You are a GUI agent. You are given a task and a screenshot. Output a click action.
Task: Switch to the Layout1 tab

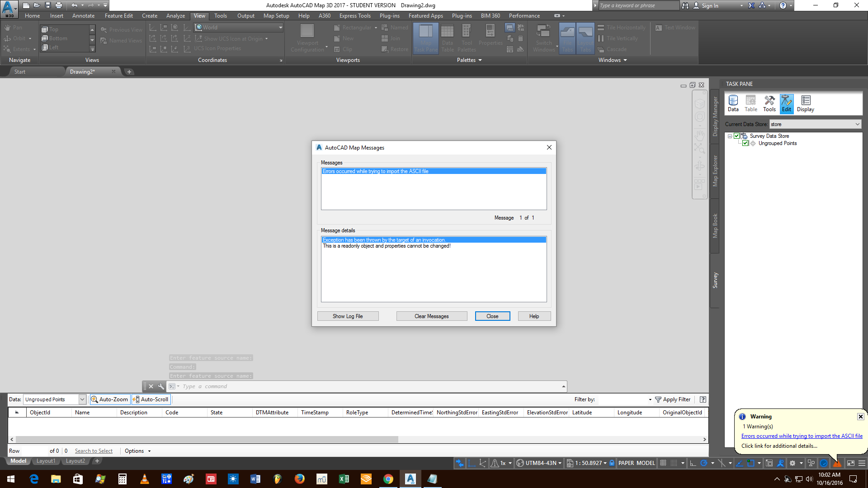(46, 460)
